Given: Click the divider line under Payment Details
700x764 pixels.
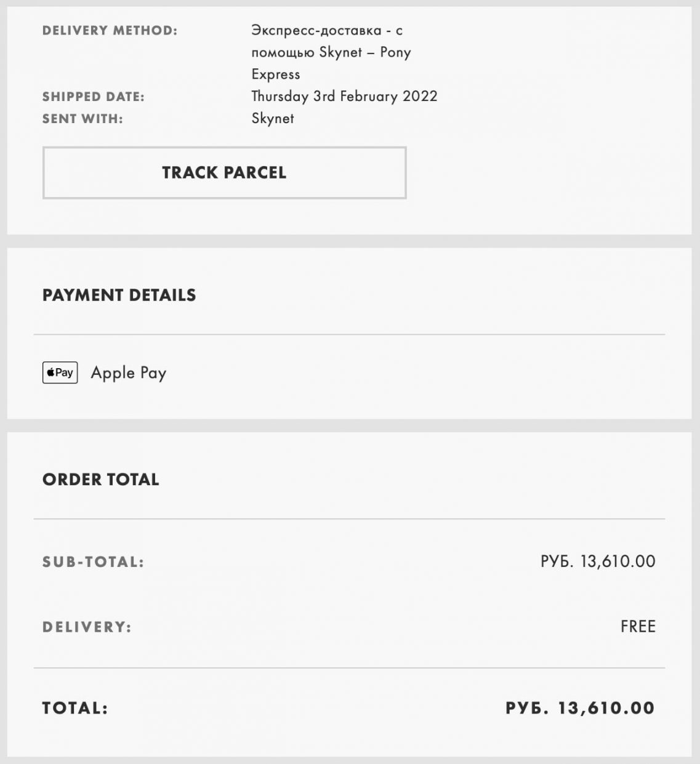Looking at the screenshot, I should [x=349, y=335].
